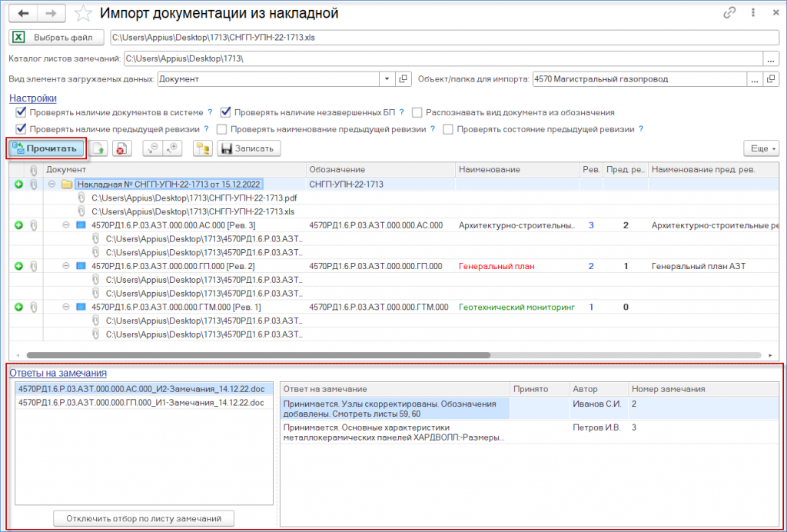Enable 'Распознавать вид документа из обозначения'
This screenshot has height=532, width=787.
point(417,112)
